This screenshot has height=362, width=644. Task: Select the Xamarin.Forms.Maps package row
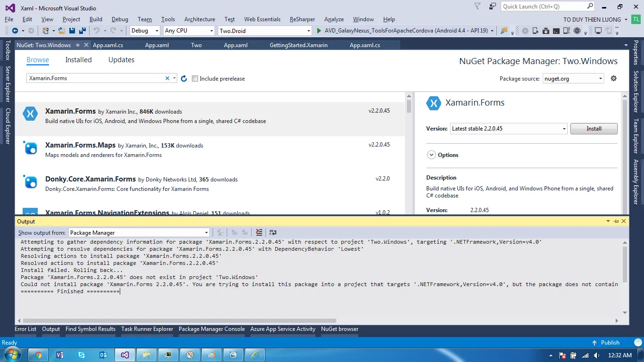coord(210,153)
